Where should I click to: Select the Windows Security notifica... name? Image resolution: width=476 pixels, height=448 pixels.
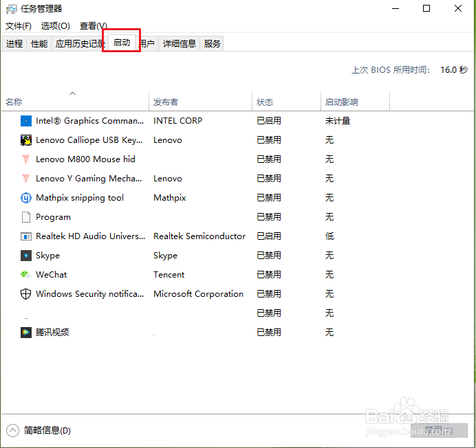pos(90,294)
